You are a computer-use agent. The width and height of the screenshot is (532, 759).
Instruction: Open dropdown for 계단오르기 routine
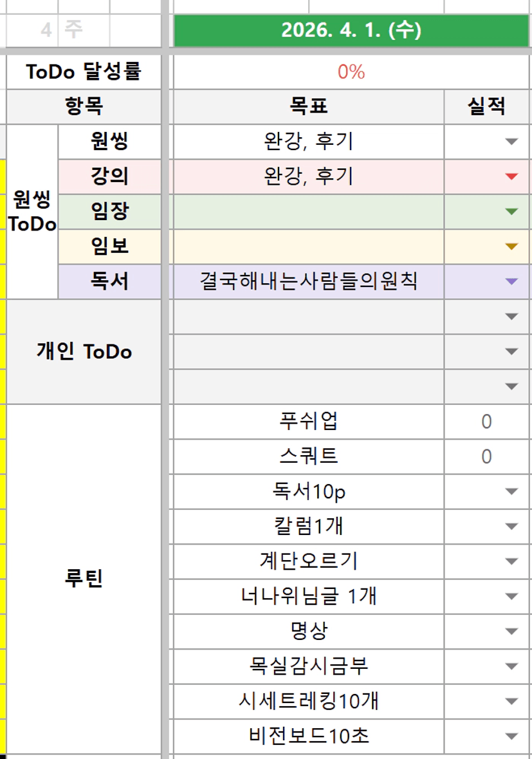tap(512, 561)
